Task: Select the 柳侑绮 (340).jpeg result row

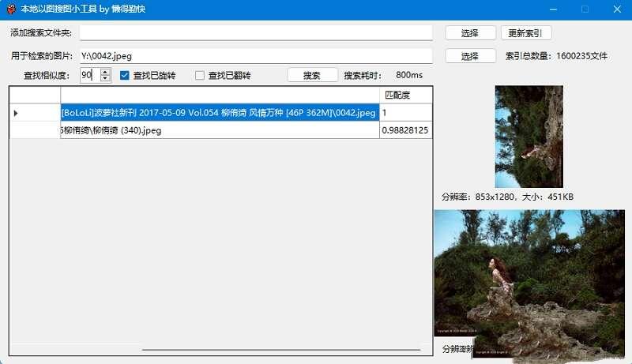Action: [219, 130]
